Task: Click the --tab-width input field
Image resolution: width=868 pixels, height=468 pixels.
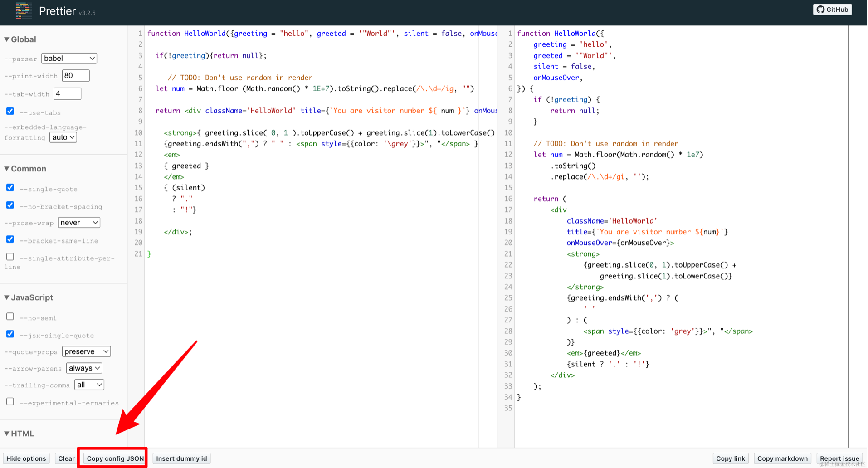Action: (x=67, y=94)
